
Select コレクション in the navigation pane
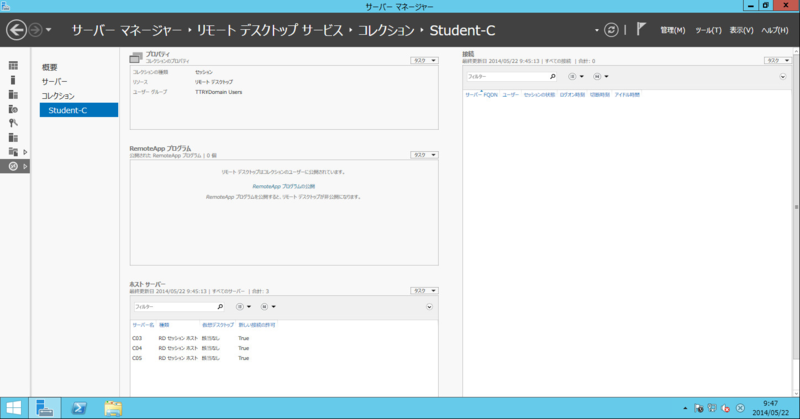[58, 96]
